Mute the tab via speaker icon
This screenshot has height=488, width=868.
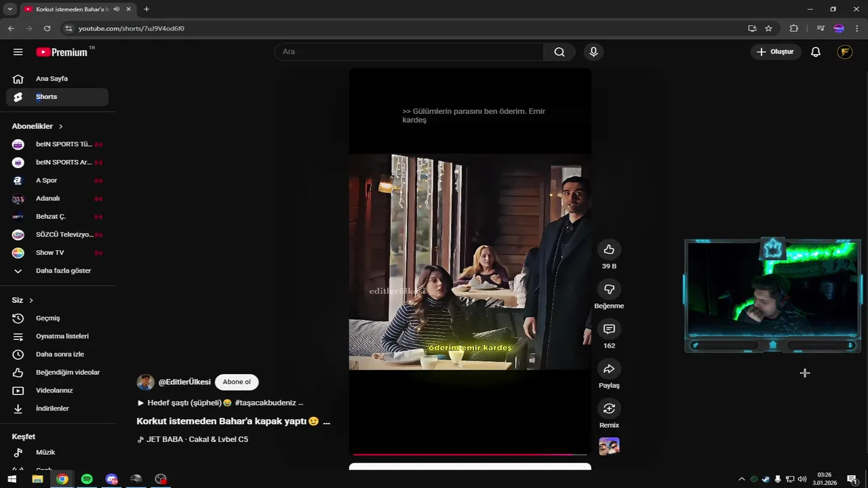tap(117, 9)
